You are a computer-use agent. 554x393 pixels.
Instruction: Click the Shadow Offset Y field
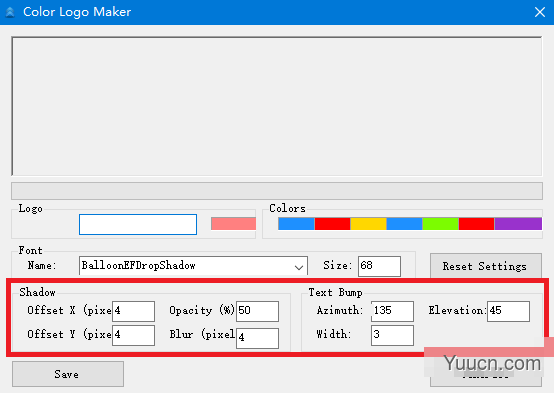tap(133, 335)
